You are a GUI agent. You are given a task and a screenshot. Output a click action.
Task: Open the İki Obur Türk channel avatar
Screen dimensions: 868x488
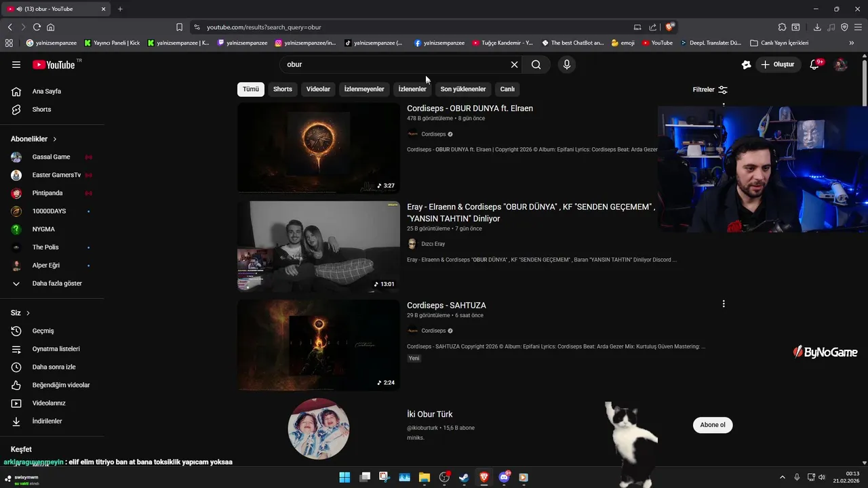coord(319,428)
